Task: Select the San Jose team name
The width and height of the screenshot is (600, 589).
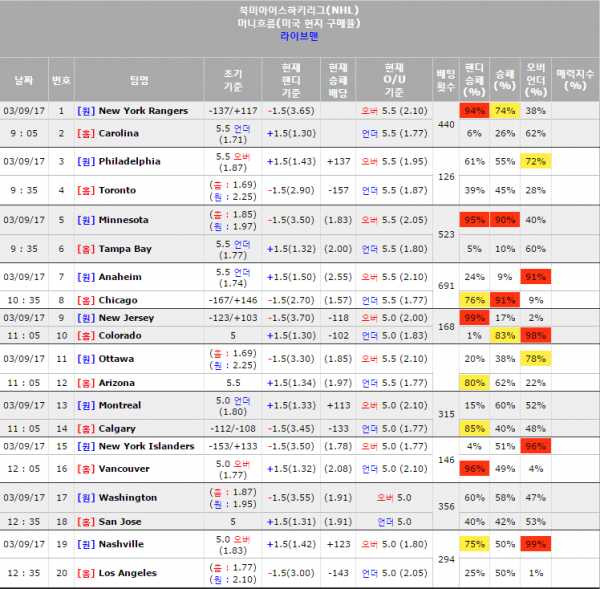Action: coord(120,522)
